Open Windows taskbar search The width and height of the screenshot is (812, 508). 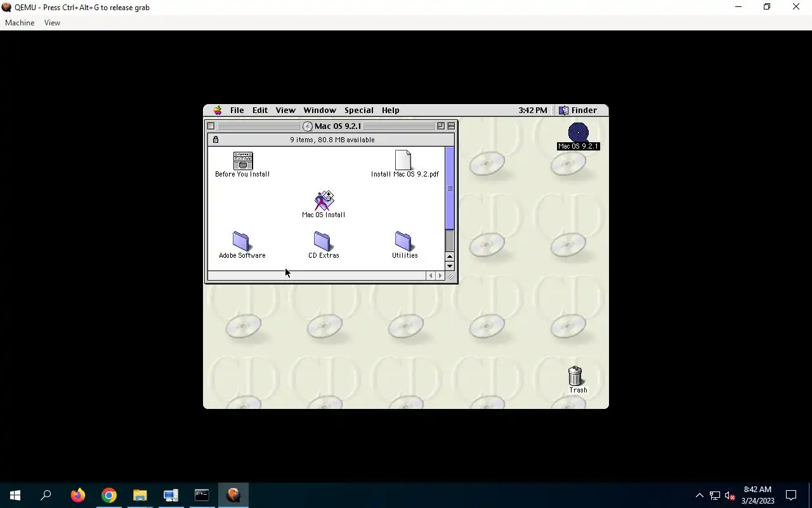tap(46, 495)
